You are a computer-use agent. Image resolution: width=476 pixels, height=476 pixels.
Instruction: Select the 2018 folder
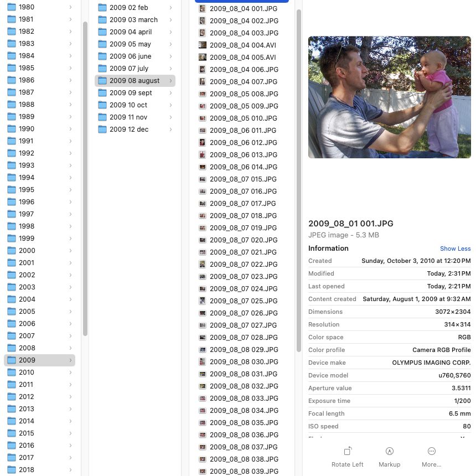pos(26,470)
